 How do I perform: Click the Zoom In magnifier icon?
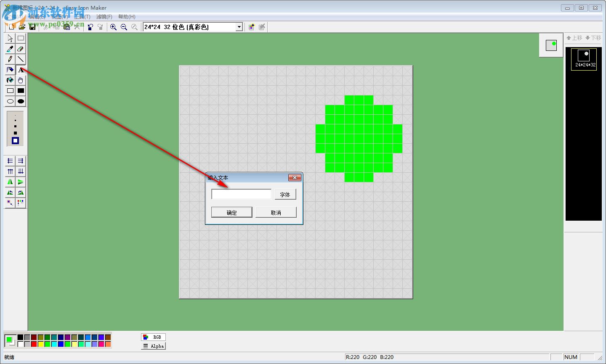click(113, 27)
